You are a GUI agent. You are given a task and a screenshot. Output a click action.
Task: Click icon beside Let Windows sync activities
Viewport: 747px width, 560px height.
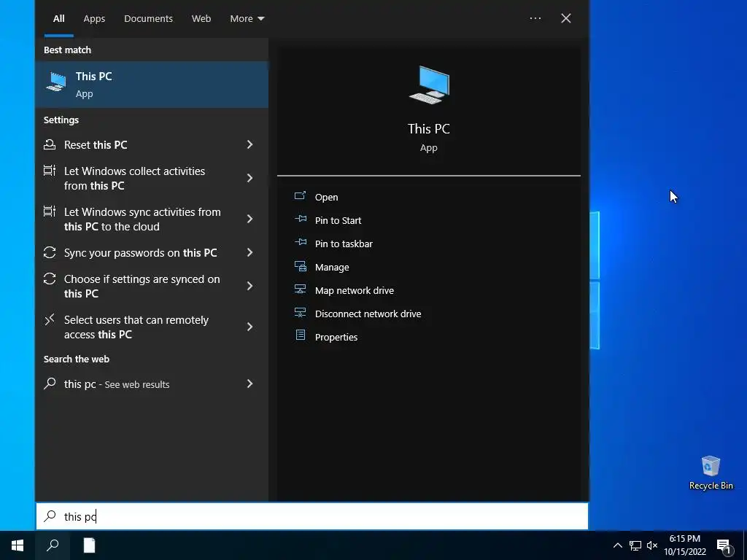click(50, 211)
